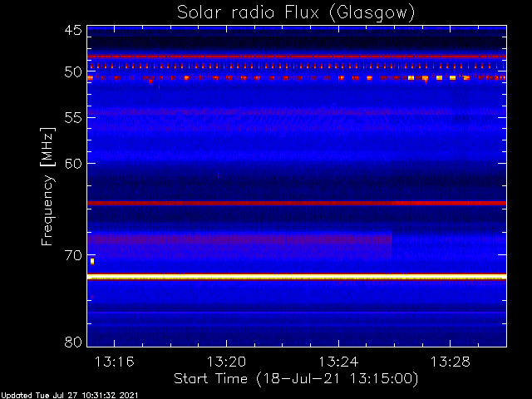
Task: Click the 13:20 time axis label
Action: pos(226,362)
